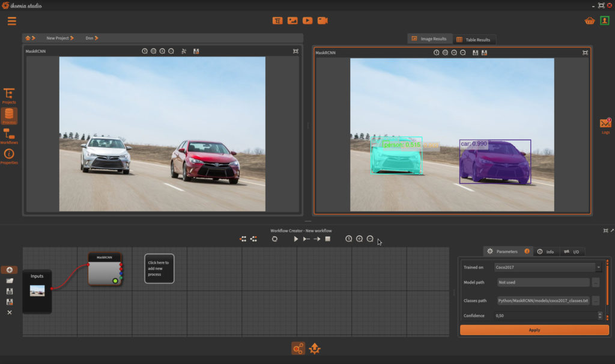Browse for a Classes path file
The height and width of the screenshot is (364, 615).
pos(595,299)
